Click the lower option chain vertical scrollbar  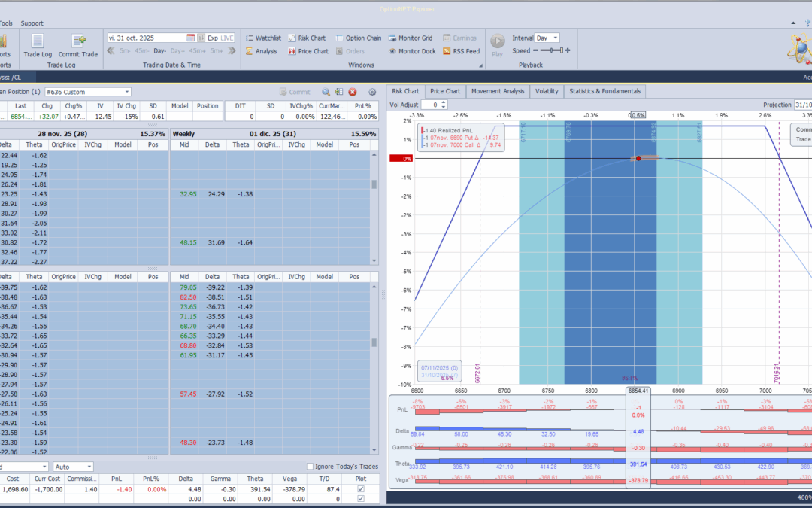click(374, 368)
